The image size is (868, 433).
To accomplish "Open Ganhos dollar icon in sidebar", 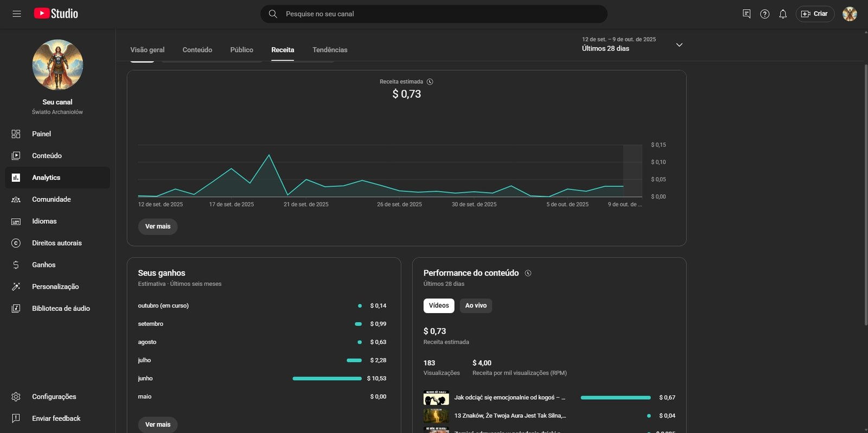I will 16,265.
